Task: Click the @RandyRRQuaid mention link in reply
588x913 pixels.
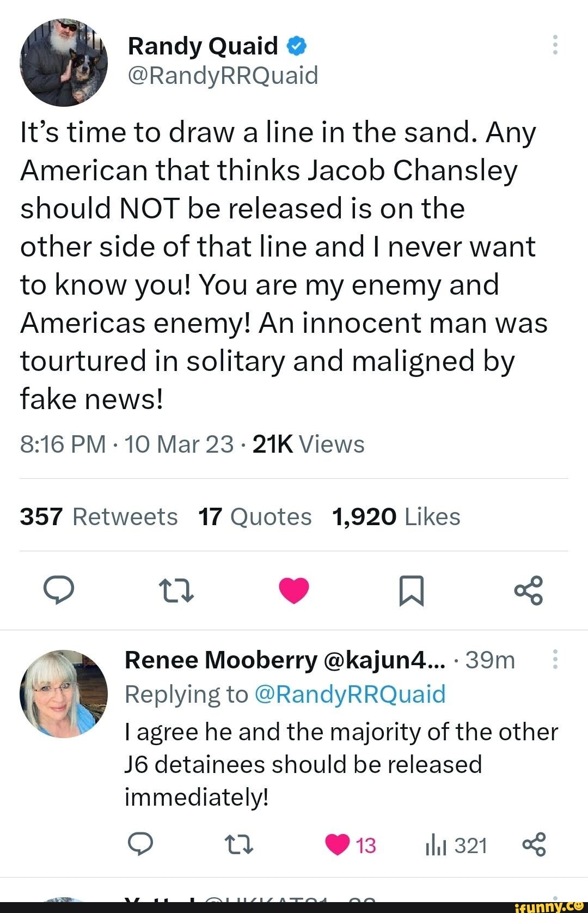Action: click(x=350, y=695)
